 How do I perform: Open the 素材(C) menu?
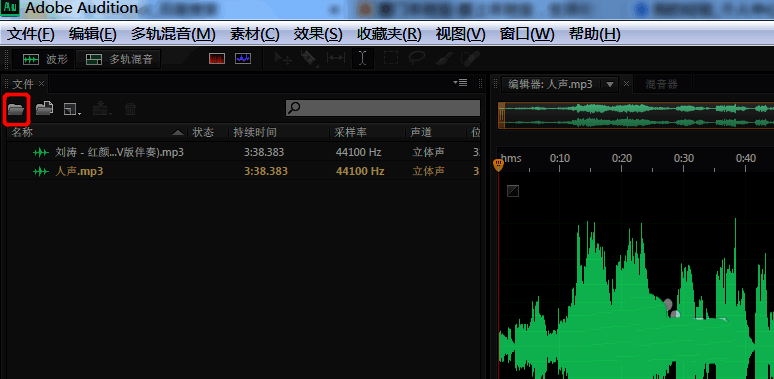click(x=255, y=34)
